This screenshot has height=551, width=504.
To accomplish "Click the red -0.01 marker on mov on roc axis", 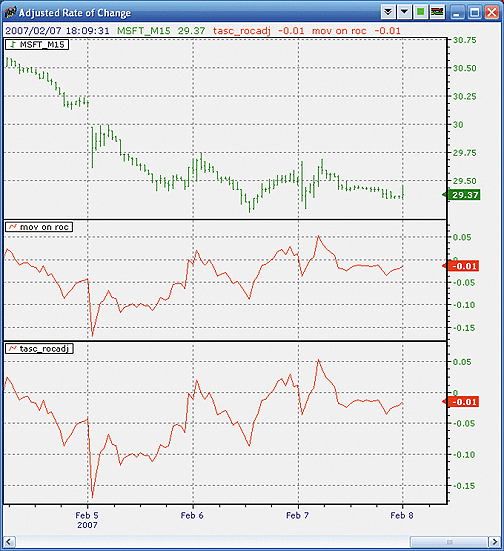I will click(x=461, y=266).
